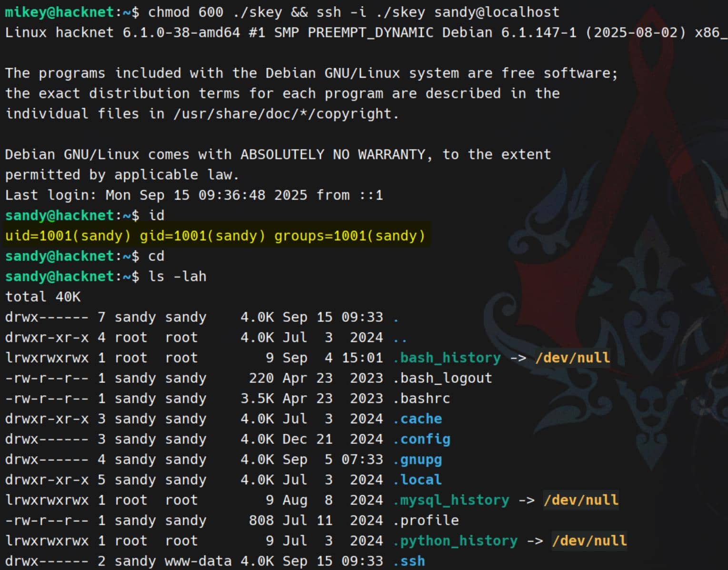728x570 pixels.
Task: Select the .python_history symlink
Action: [x=455, y=540]
